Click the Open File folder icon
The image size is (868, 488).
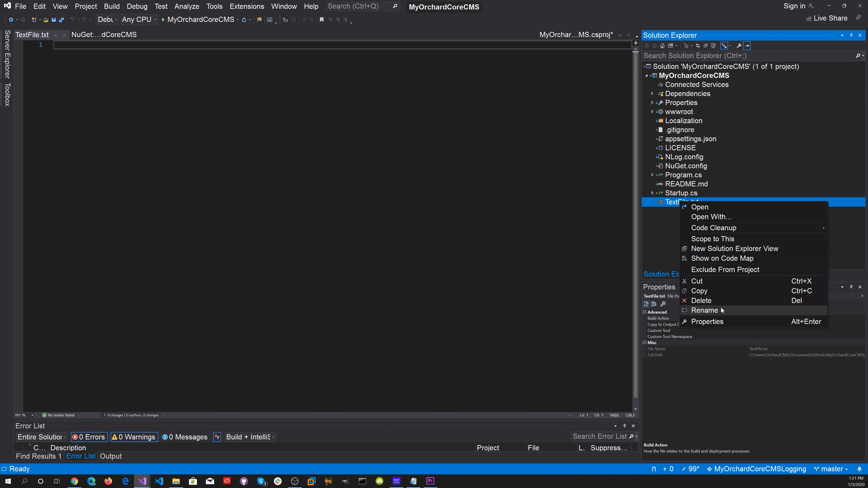point(46,19)
